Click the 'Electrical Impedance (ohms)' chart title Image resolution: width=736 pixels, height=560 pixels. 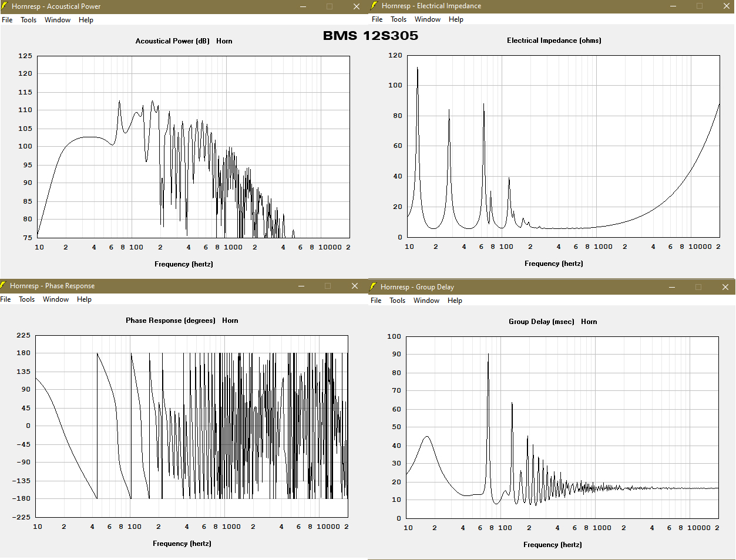tap(554, 41)
